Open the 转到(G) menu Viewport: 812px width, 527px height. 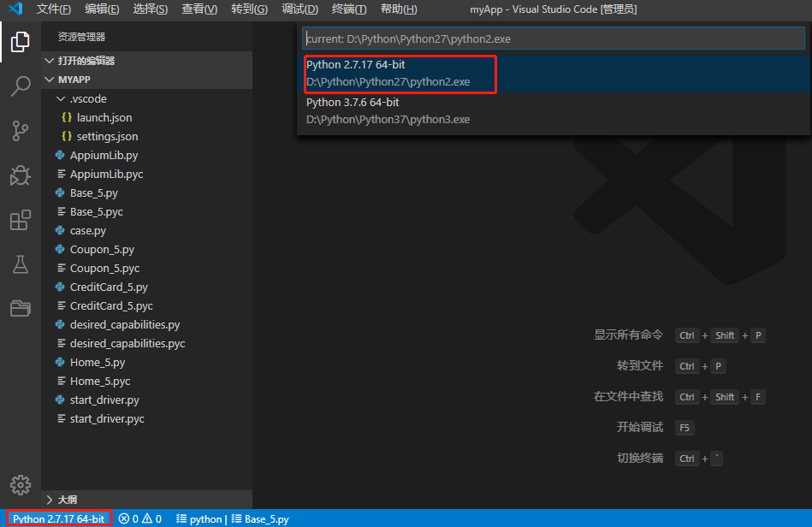(249, 9)
